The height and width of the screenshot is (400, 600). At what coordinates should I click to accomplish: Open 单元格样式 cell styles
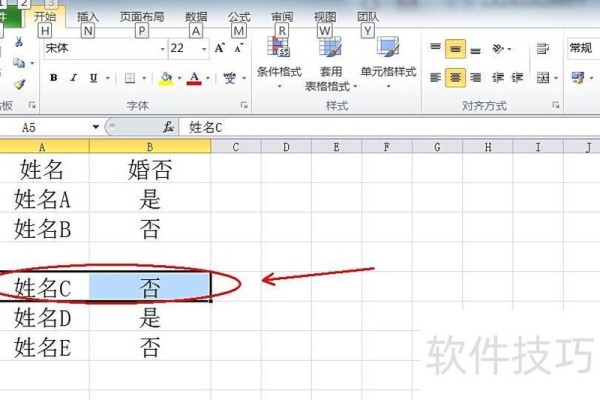click(388, 62)
